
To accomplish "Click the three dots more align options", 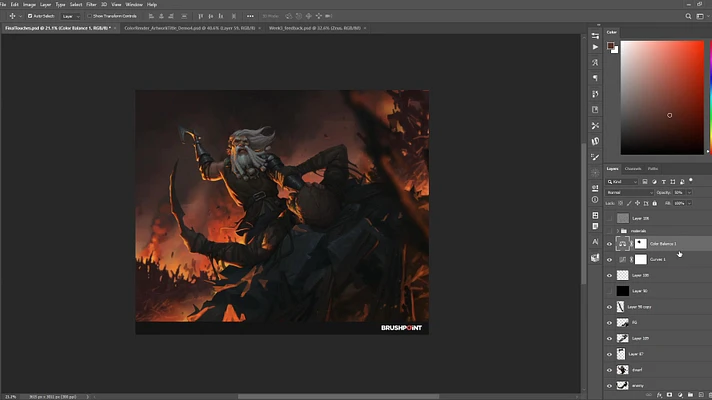I will (250, 16).
